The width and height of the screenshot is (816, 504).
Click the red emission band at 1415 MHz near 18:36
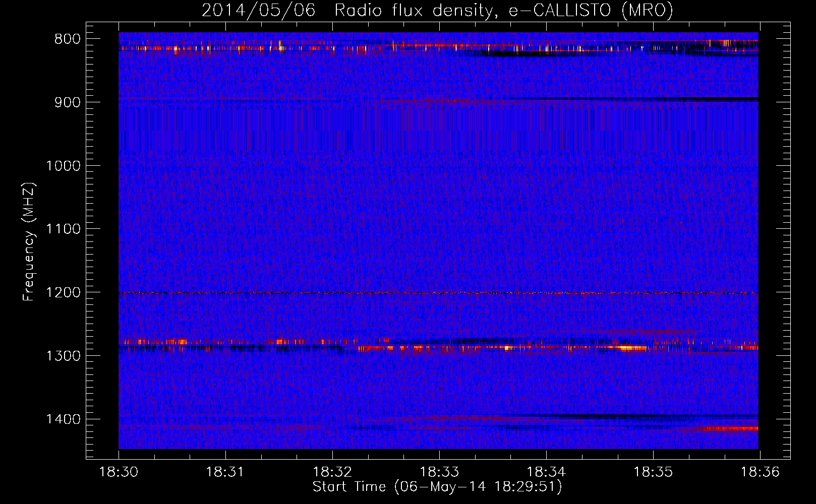tap(726, 429)
